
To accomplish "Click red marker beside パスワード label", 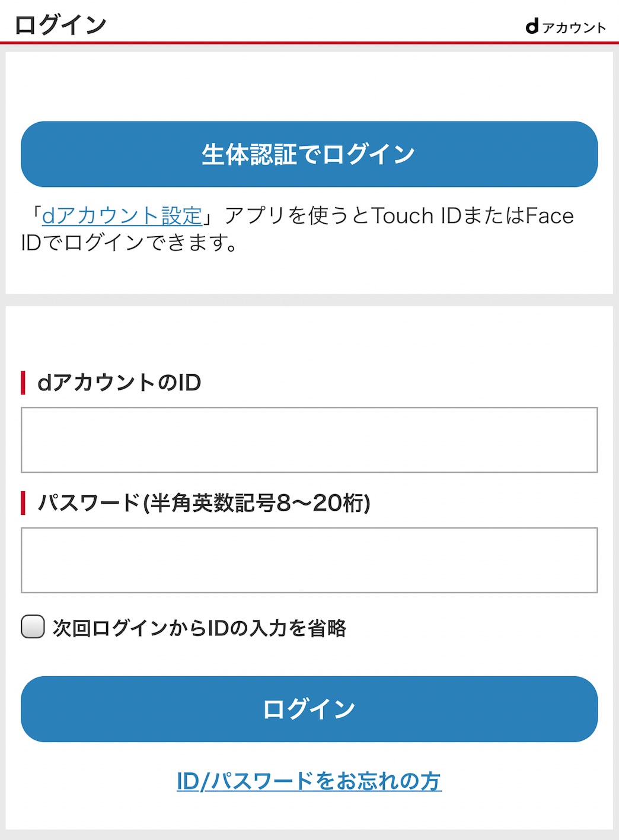I will click(23, 503).
